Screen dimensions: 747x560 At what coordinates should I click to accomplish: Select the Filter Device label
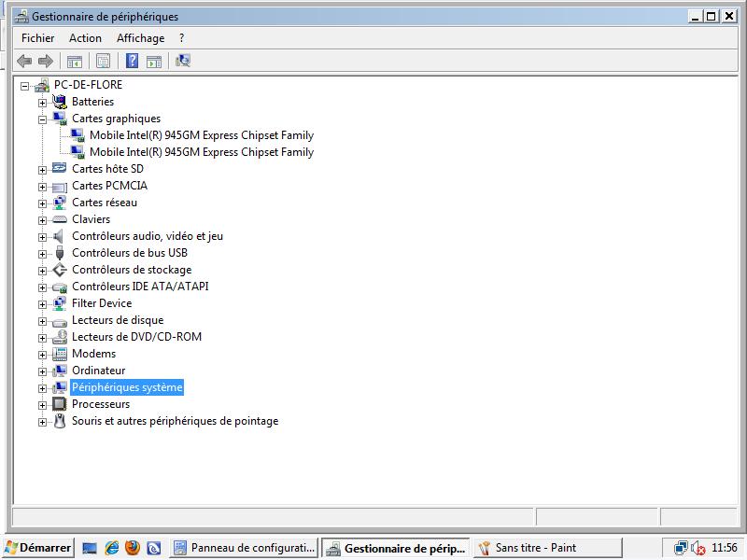(102, 303)
